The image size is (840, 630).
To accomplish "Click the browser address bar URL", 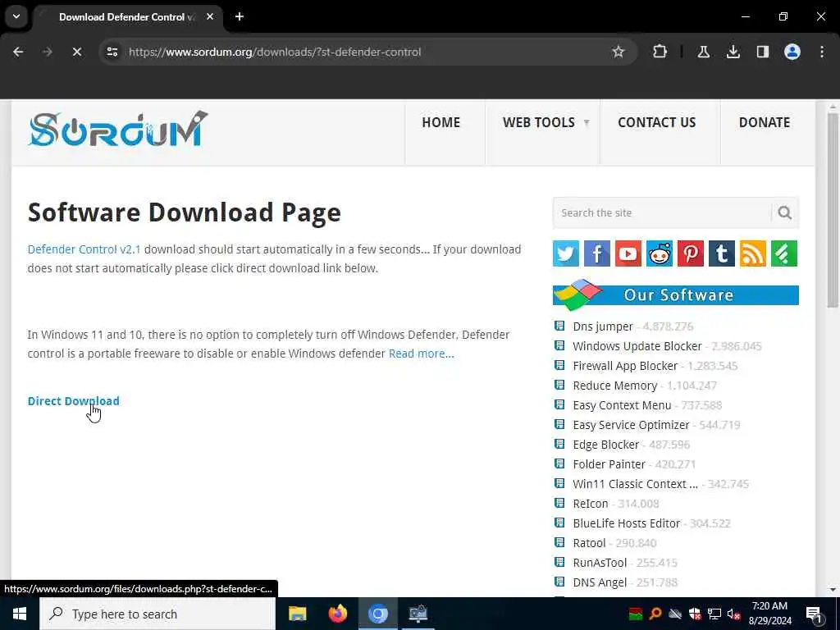I will (x=275, y=52).
